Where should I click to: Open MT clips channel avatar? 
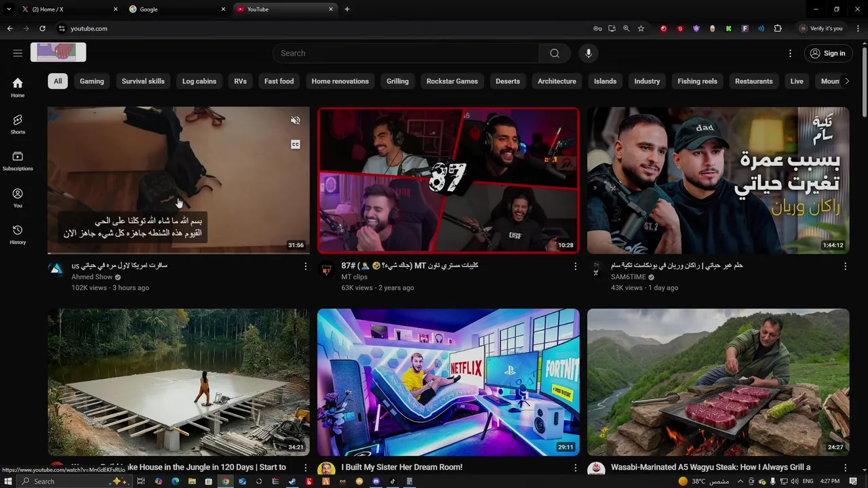326,269
